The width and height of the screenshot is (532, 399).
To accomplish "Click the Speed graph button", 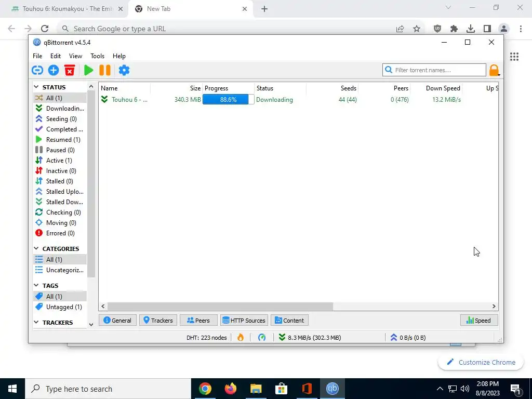I will (x=478, y=320).
